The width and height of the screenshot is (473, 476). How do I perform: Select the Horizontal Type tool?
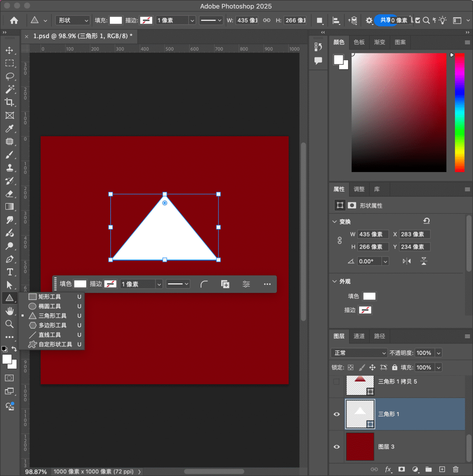tap(9, 272)
